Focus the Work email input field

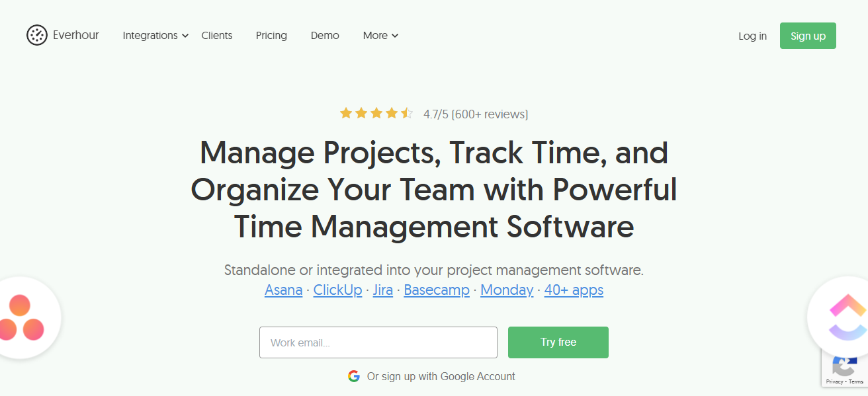[x=378, y=342]
